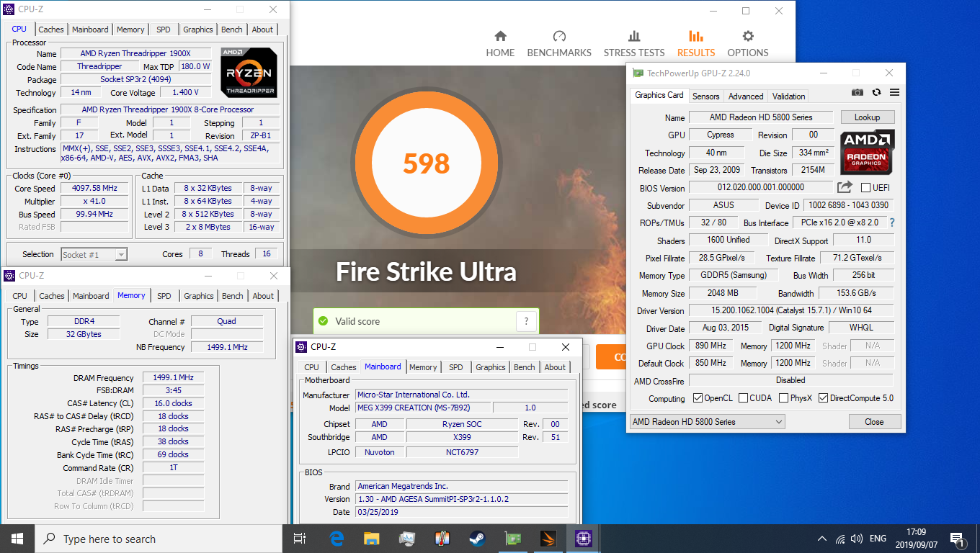
Task: Click the Lookup button in GPU-Z
Action: click(x=867, y=117)
